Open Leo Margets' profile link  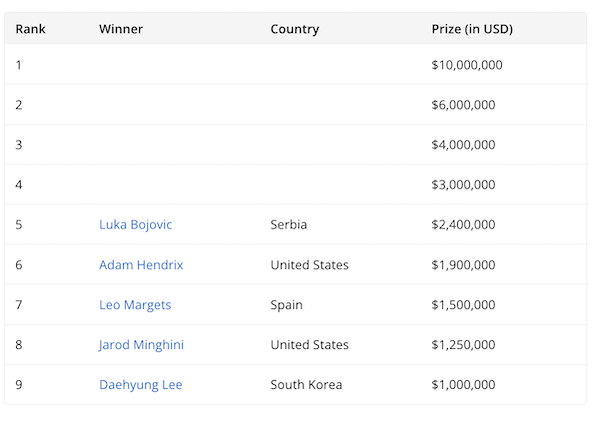[x=135, y=305]
